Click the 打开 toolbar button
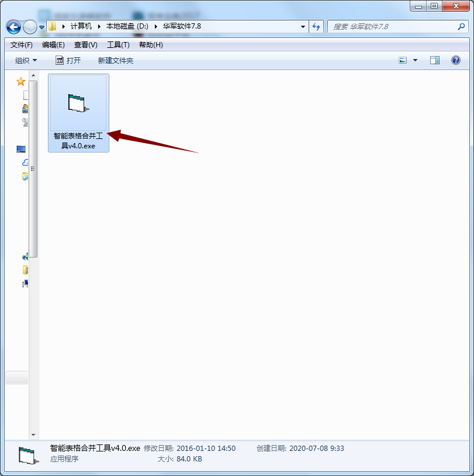Screen dimensions: 474x476 point(68,60)
